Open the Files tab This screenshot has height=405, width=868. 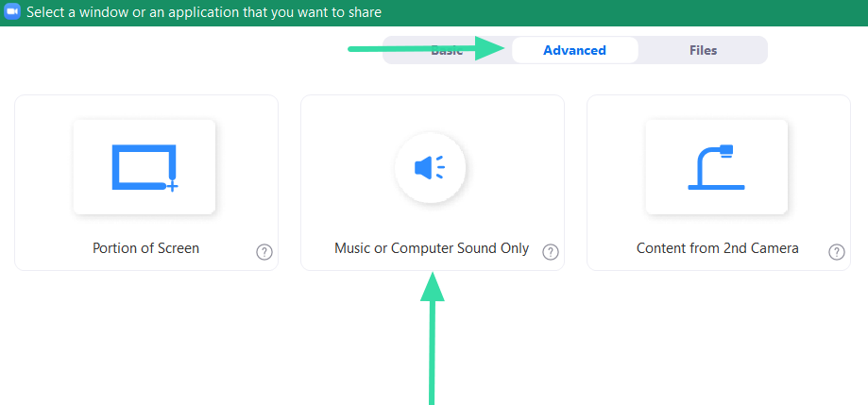[703, 50]
